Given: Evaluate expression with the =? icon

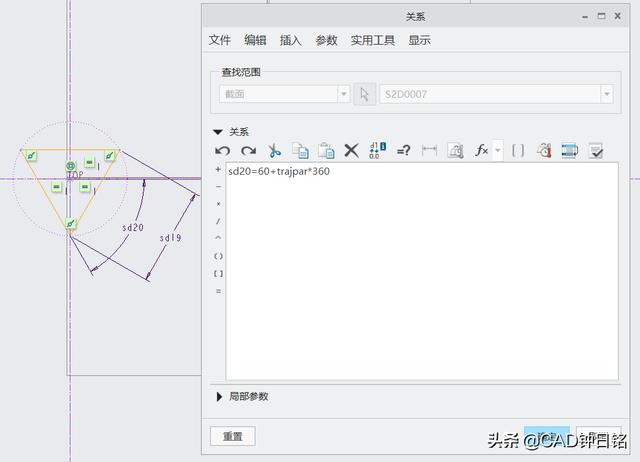Looking at the screenshot, I should click(x=403, y=151).
